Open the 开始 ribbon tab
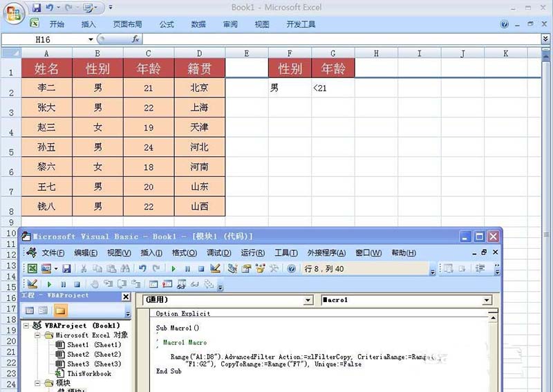 (x=57, y=24)
